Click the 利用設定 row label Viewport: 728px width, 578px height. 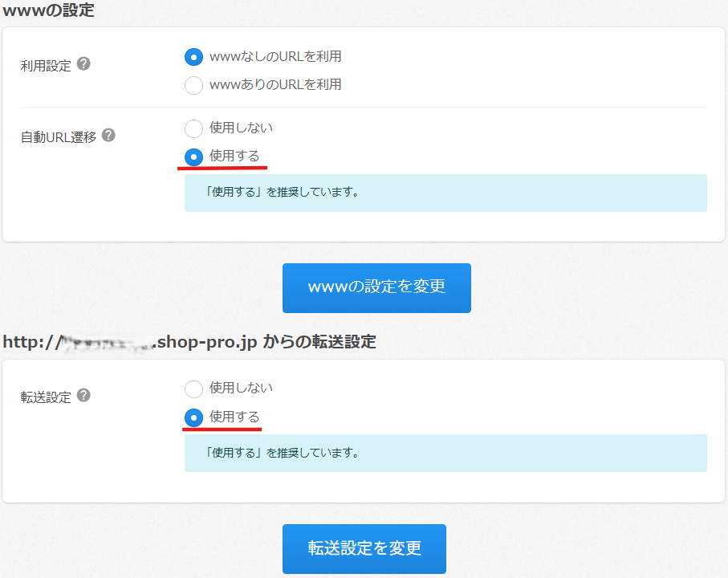(46, 66)
